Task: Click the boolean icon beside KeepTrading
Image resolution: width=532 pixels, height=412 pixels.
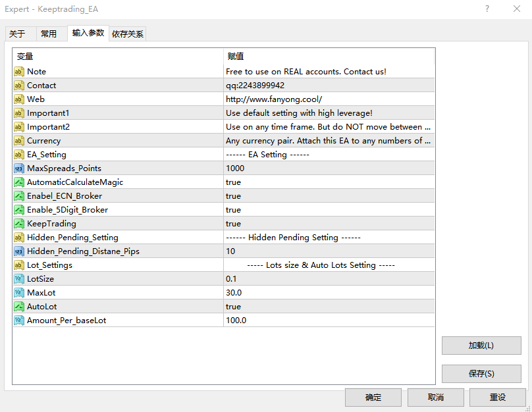Action: pyautogui.click(x=18, y=223)
